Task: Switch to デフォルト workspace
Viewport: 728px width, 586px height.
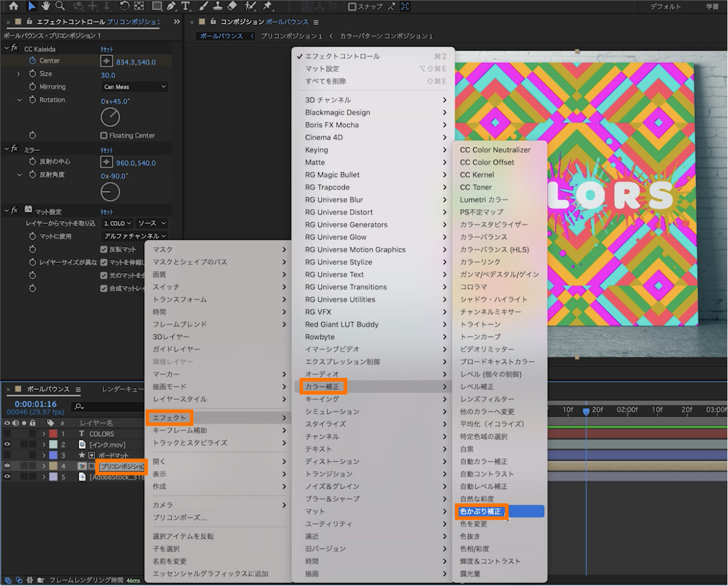Action: [665, 6]
